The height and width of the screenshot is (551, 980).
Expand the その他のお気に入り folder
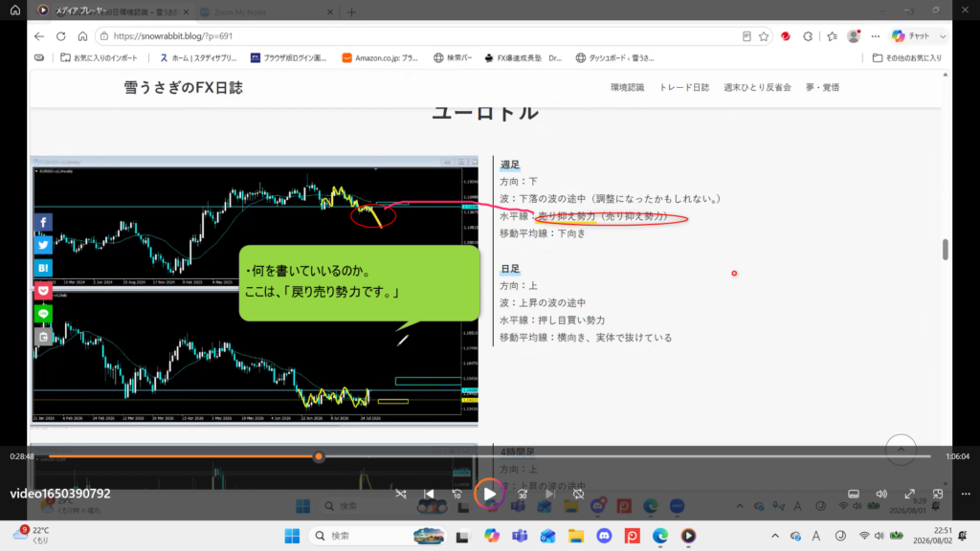point(907,57)
